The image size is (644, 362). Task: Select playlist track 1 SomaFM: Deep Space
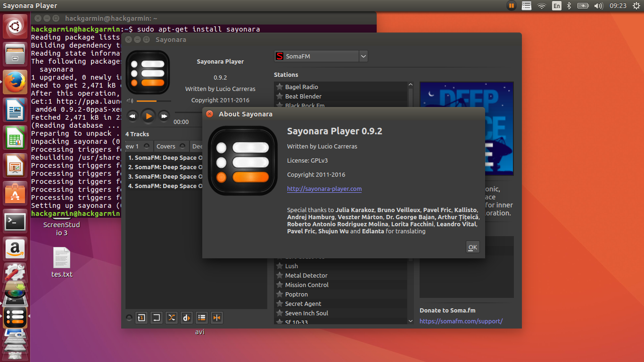(x=165, y=158)
